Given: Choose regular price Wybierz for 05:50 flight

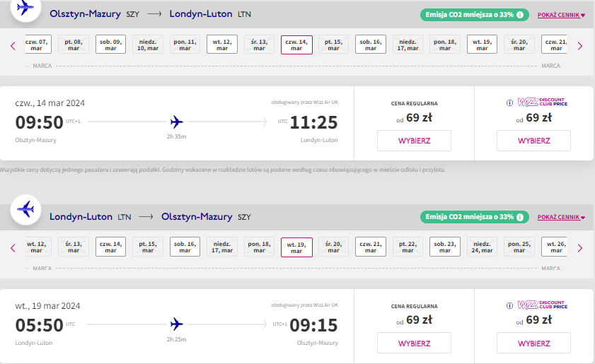Looking at the screenshot, I should (x=414, y=343).
